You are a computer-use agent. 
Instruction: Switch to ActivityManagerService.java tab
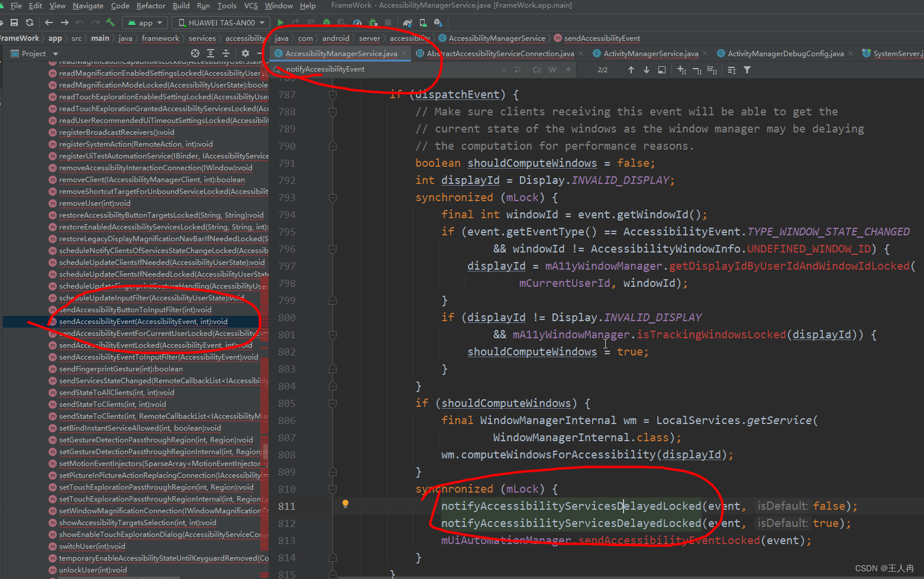point(651,53)
